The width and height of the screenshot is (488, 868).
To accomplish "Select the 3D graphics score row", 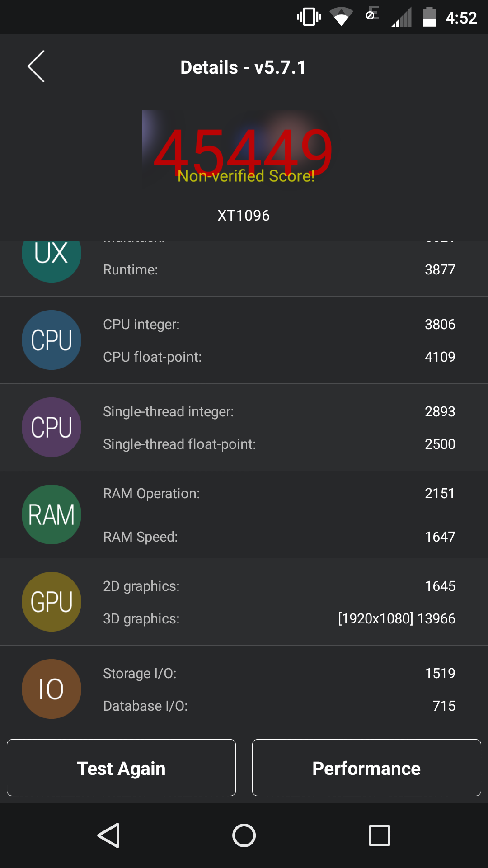I will [279, 618].
